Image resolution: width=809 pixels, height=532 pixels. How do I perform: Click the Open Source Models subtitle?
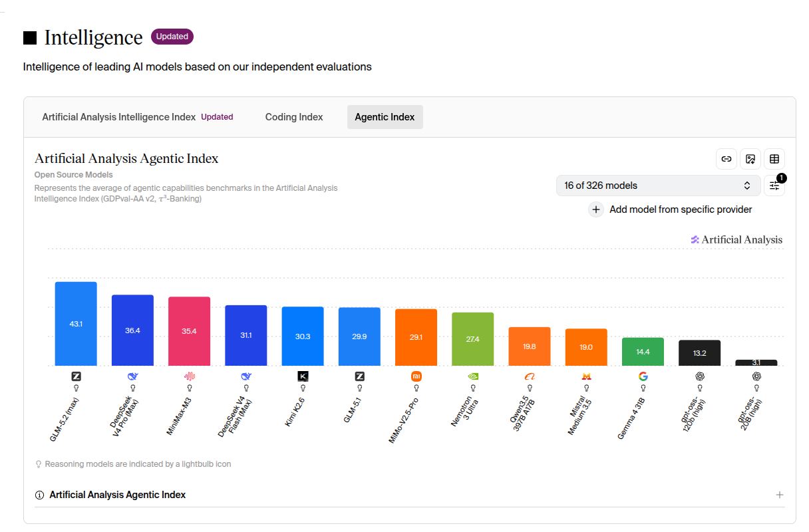tap(74, 175)
